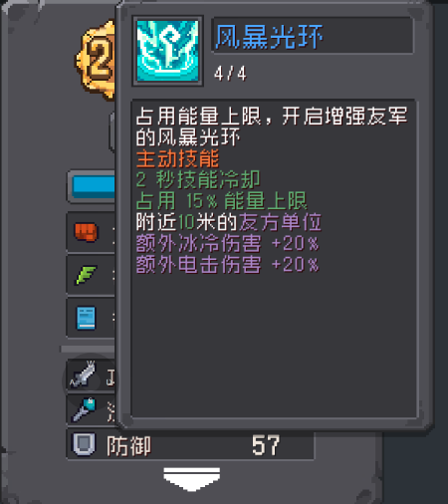Viewport: 448px width, 504px height.
Task: Click the 占用 15% 能量上限 line
Action: pyautogui.click(x=221, y=201)
